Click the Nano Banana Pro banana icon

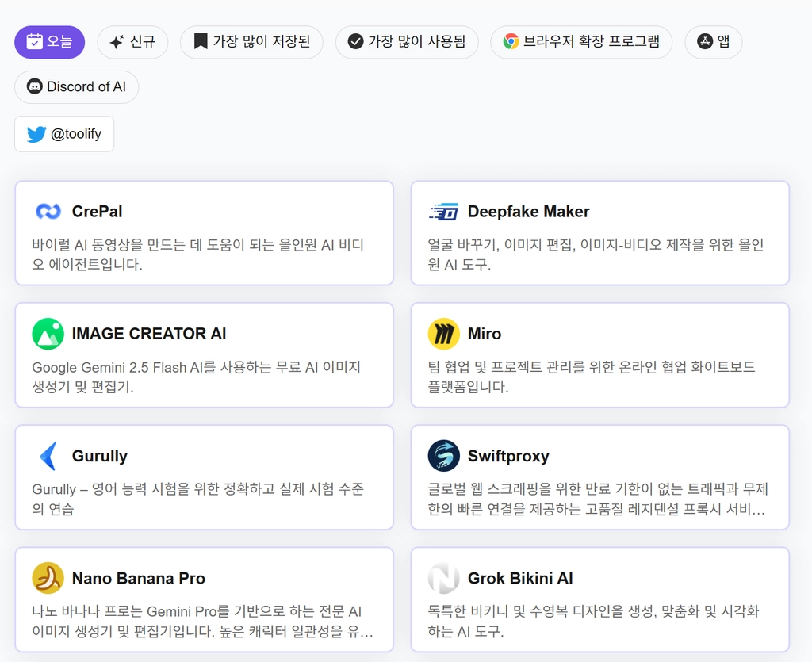pyautogui.click(x=48, y=578)
